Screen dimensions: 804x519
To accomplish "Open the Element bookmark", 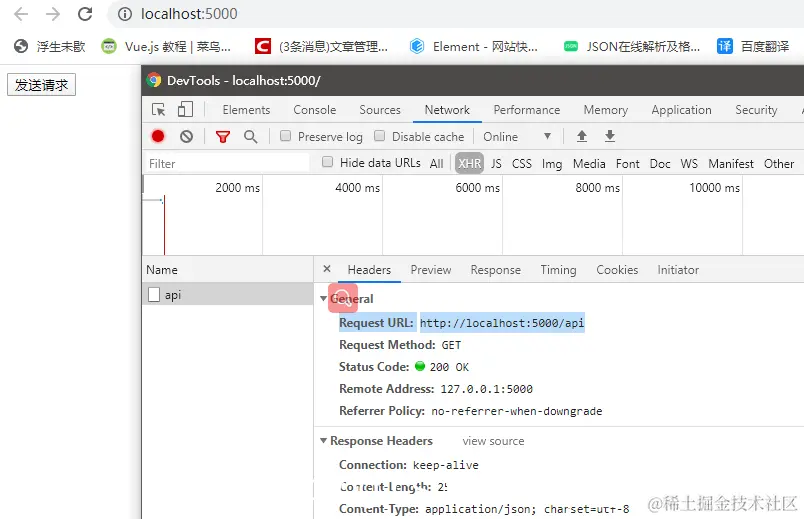I will pos(474,47).
